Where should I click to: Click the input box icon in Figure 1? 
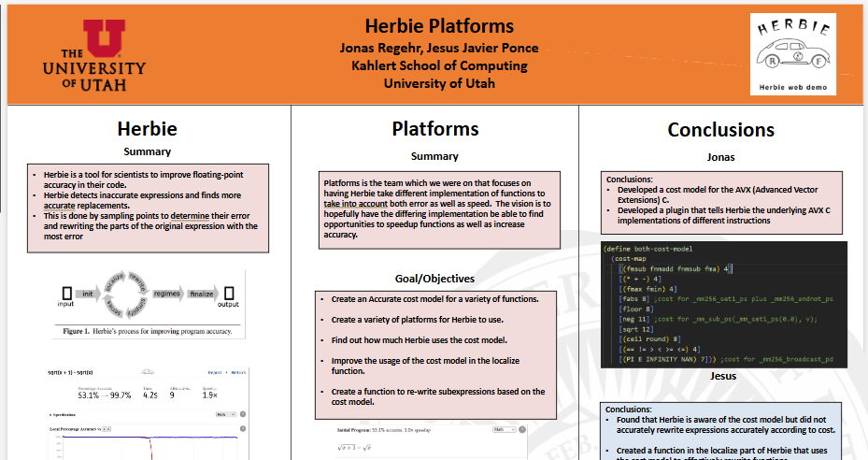66,293
